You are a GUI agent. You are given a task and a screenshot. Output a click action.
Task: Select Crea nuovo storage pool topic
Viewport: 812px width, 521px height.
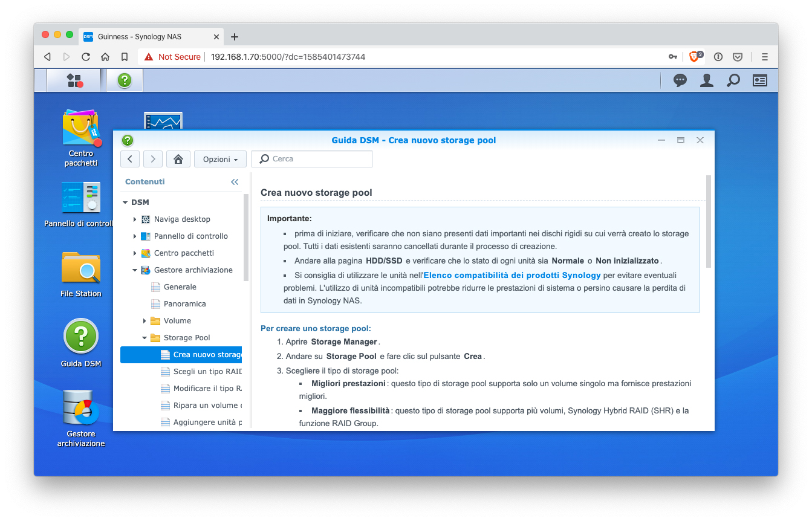pos(181,355)
